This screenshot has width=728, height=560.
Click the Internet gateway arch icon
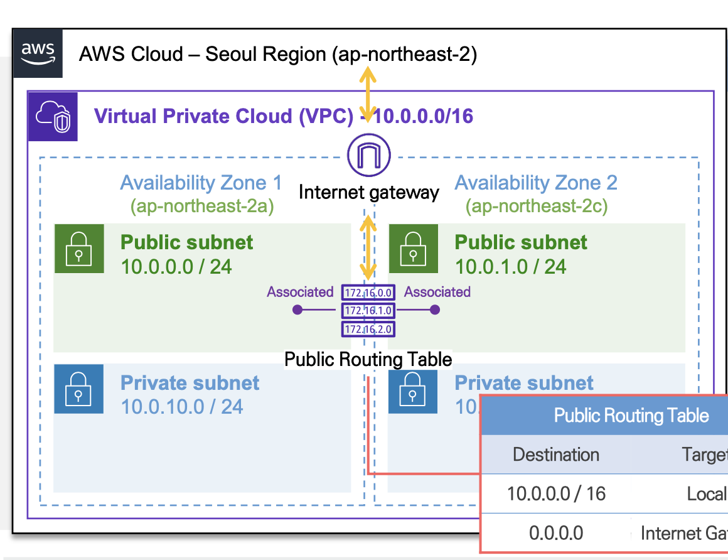coord(369,154)
